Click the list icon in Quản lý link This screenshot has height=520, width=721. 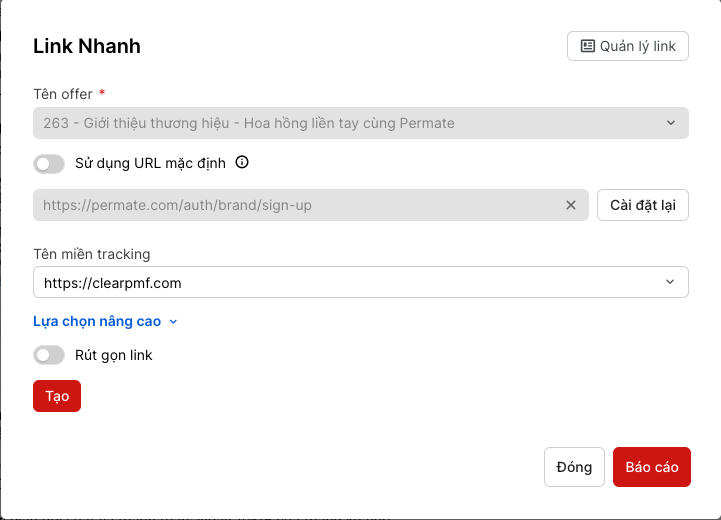pos(587,46)
